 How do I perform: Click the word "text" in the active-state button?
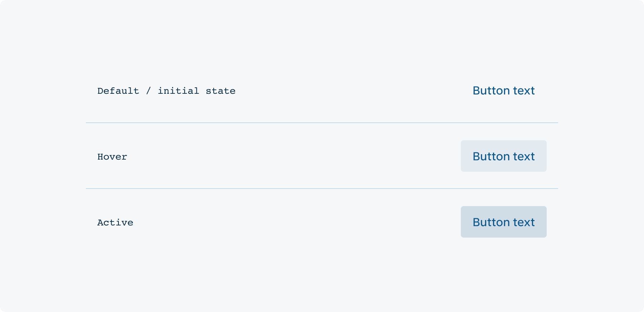tap(524, 222)
